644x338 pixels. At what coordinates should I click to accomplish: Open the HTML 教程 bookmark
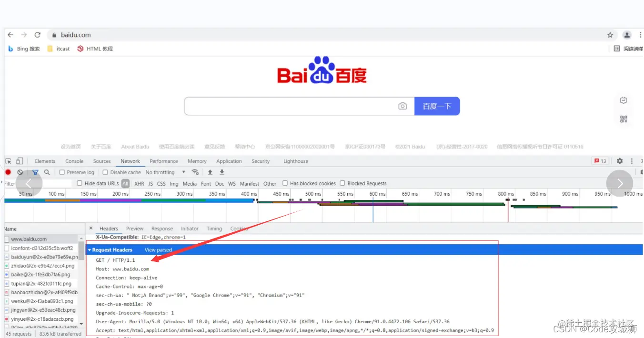point(95,49)
